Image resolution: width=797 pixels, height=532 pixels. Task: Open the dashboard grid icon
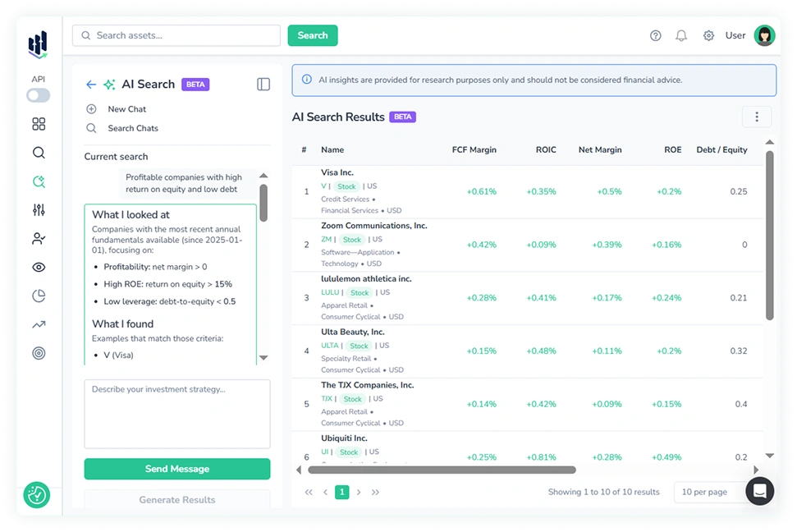[39, 124]
